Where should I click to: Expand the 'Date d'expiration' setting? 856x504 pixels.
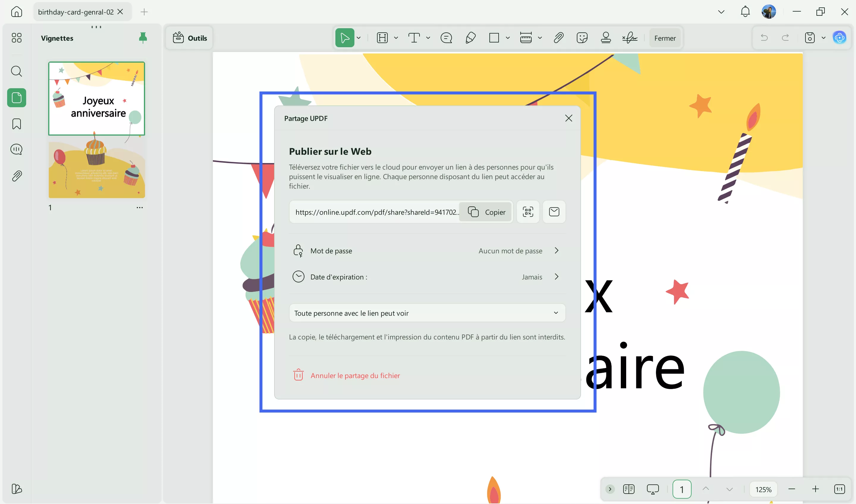coord(557,277)
